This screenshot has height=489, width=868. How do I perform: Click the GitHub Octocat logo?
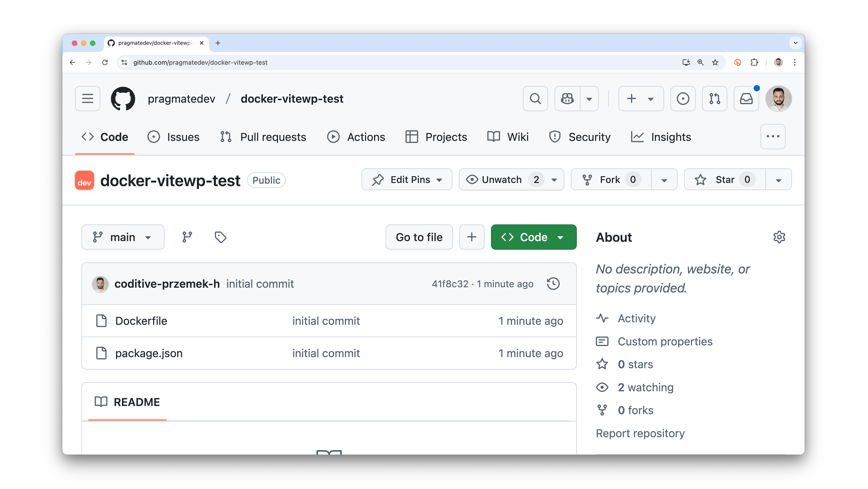123,98
